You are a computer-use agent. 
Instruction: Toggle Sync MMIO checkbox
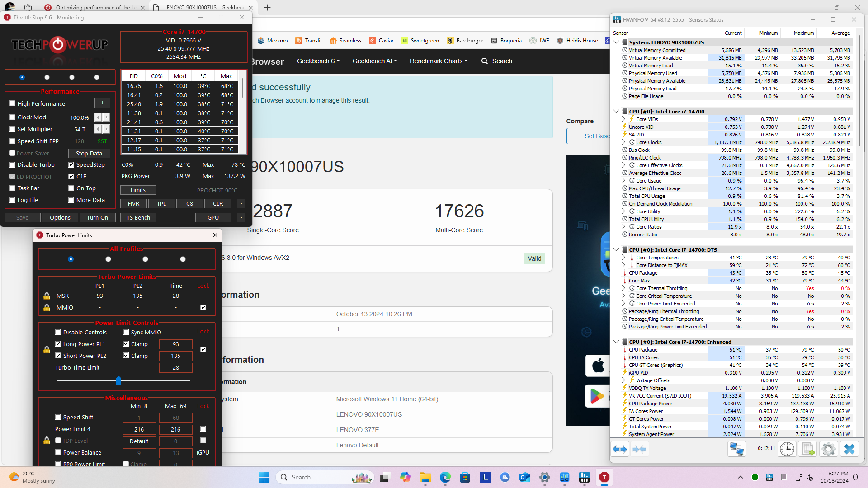(126, 332)
